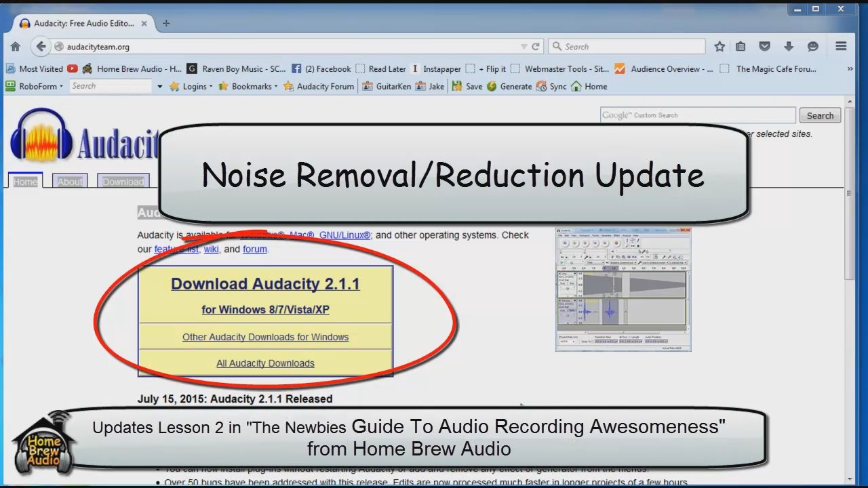The image size is (868, 488).
Task: Click the browser Search box
Action: click(x=627, y=47)
